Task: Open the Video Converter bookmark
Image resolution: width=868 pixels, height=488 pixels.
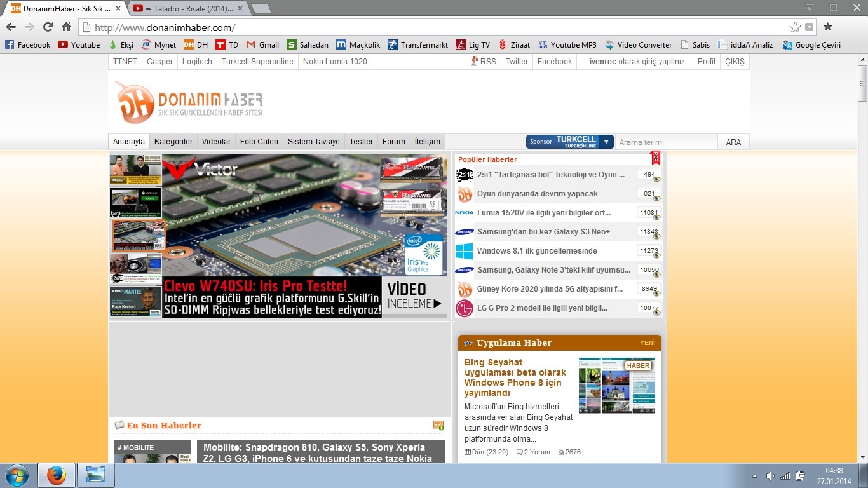Action: [639, 45]
